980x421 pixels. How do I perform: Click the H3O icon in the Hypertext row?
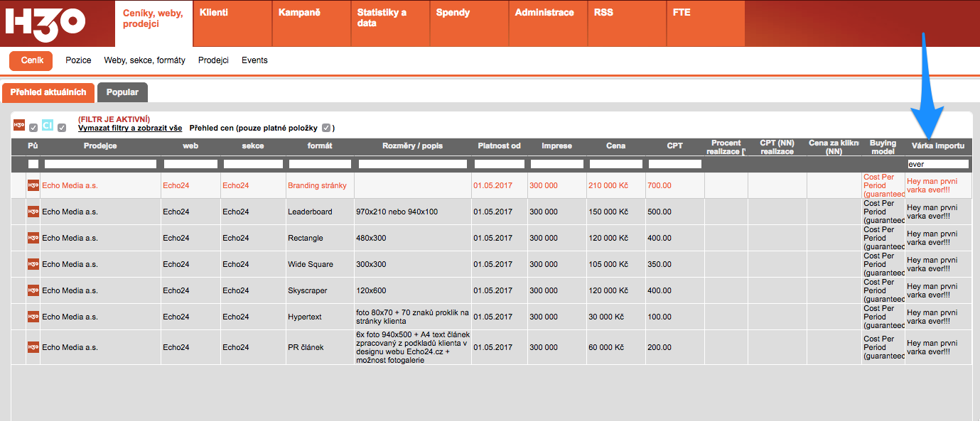point(33,317)
